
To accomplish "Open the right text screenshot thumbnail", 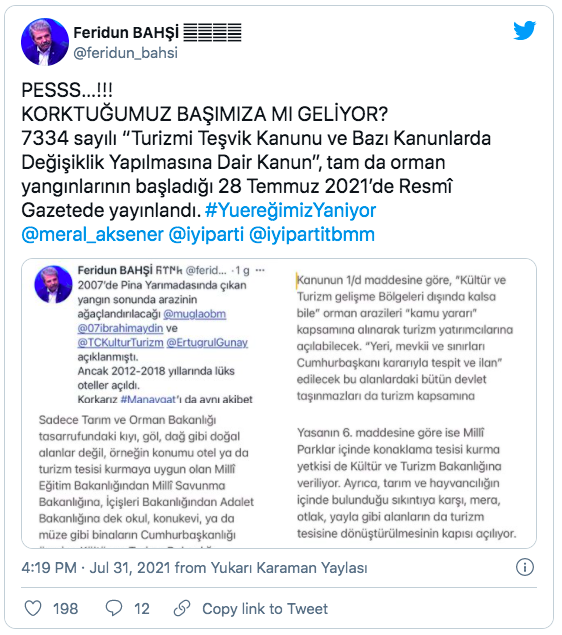I will coord(407,404).
